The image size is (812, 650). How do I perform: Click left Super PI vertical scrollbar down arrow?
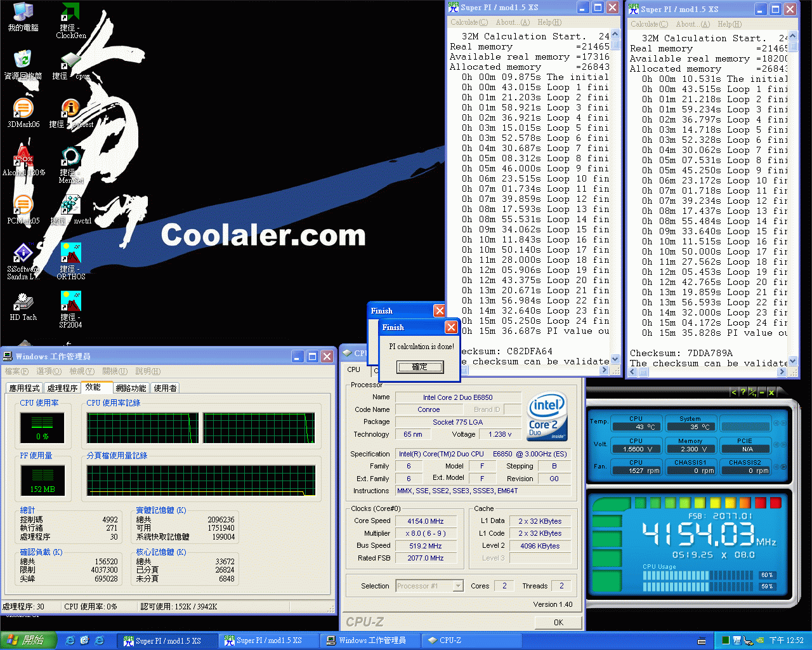[x=615, y=359]
